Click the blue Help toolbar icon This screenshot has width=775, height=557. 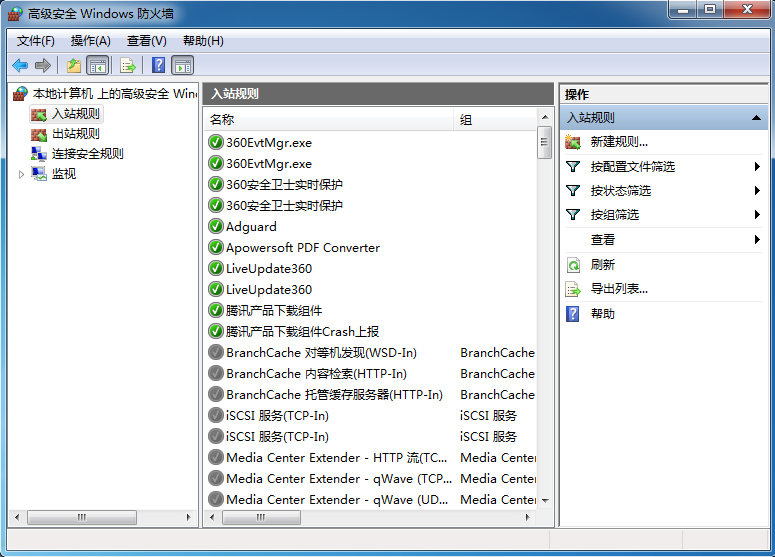158,65
